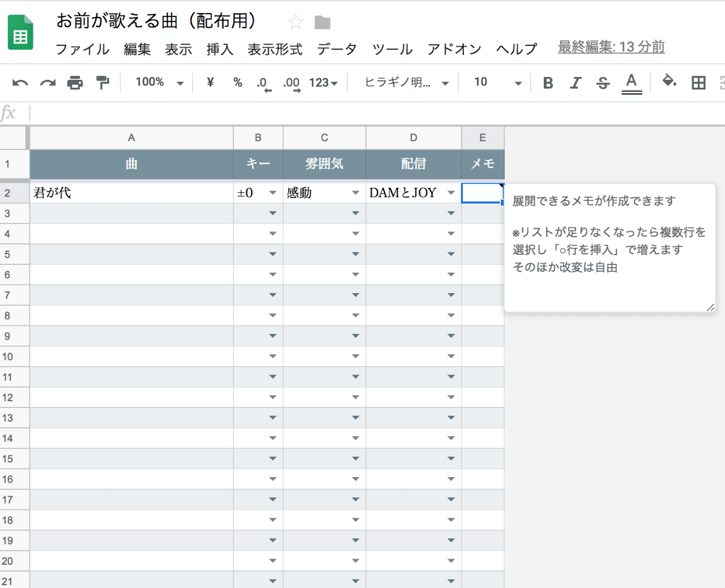The image size is (725, 588).
Task: Decrease decimal places
Action: click(x=264, y=83)
